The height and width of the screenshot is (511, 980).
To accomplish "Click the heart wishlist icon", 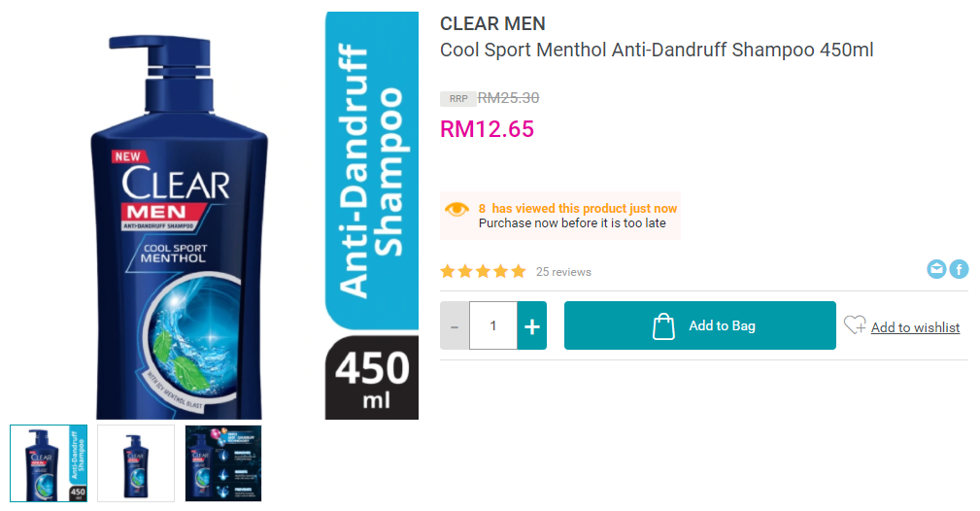I will (x=855, y=324).
